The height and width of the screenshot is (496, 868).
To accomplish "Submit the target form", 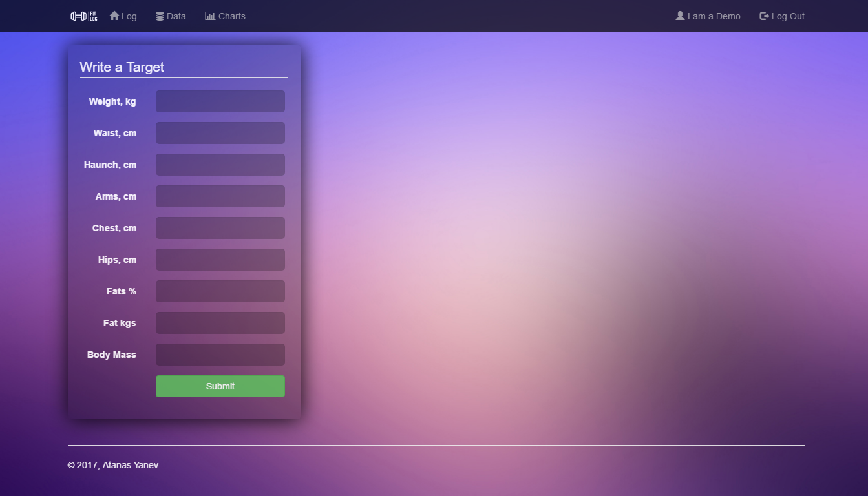I will click(x=220, y=386).
